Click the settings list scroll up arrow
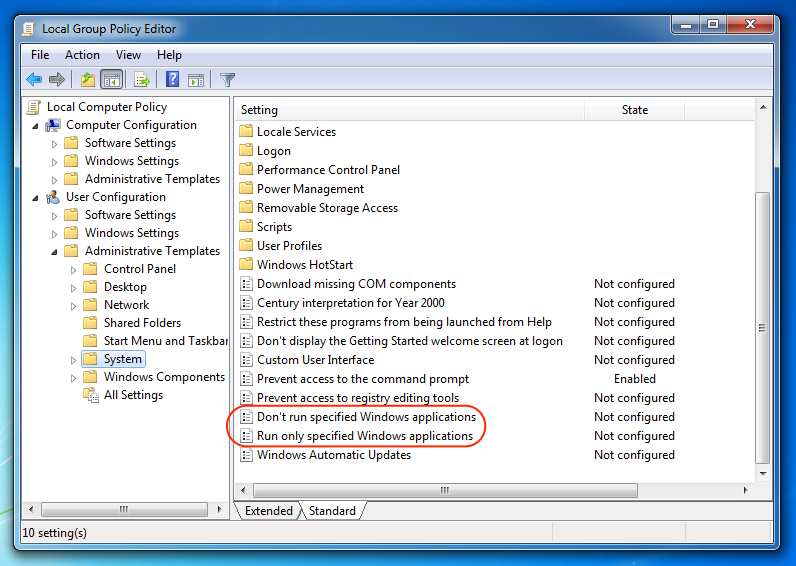Image resolution: width=796 pixels, height=566 pixels. pyautogui.click(x=763, y=108)
